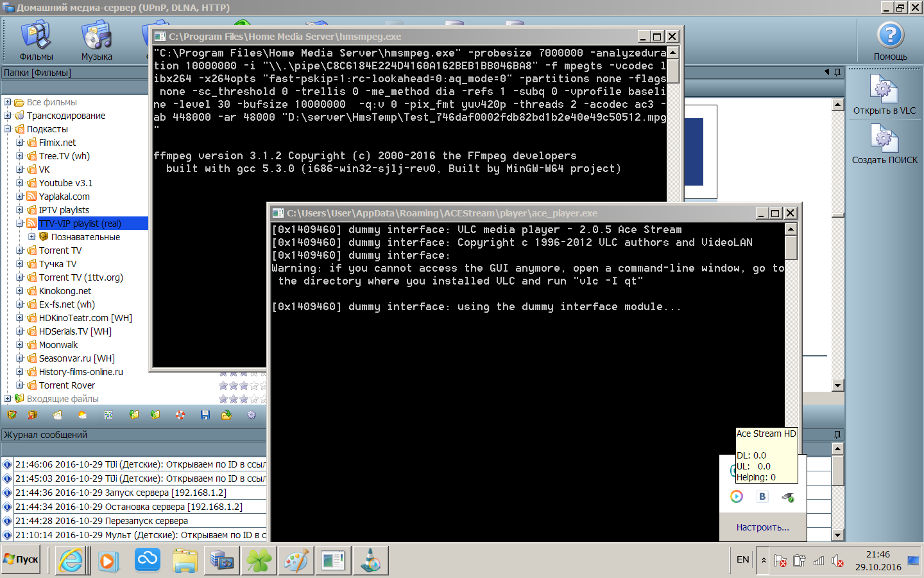Click the VK tray icon in popup
Viewport: 924px width, 578px height.
[762, 496]
